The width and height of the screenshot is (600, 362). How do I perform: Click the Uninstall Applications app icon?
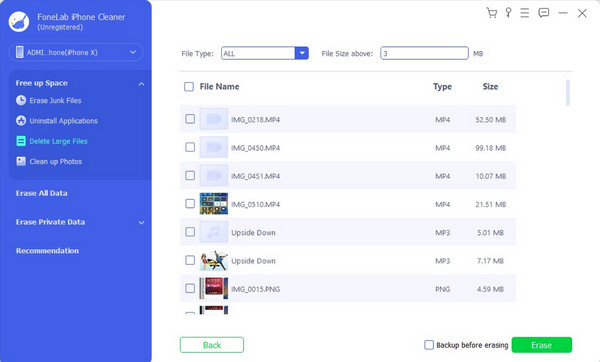21,121
